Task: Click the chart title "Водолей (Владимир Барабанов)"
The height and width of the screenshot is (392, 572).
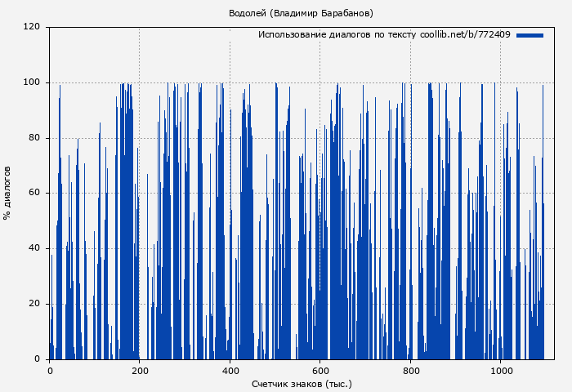Action: tap(301, 13)
